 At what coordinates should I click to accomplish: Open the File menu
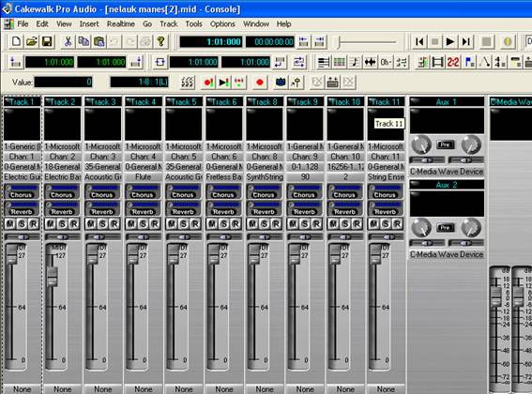click(x=23, y=24)
